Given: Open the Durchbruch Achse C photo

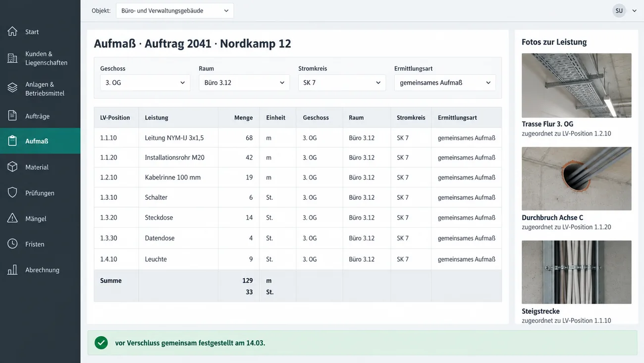Looking at the screenshot, I should pos(577,179).
